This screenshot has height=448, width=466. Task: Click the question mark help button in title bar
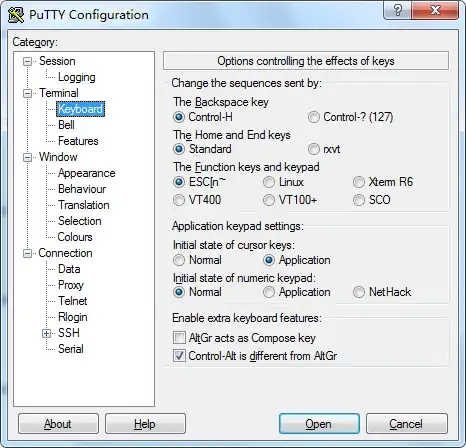click(x=397, y=10)
